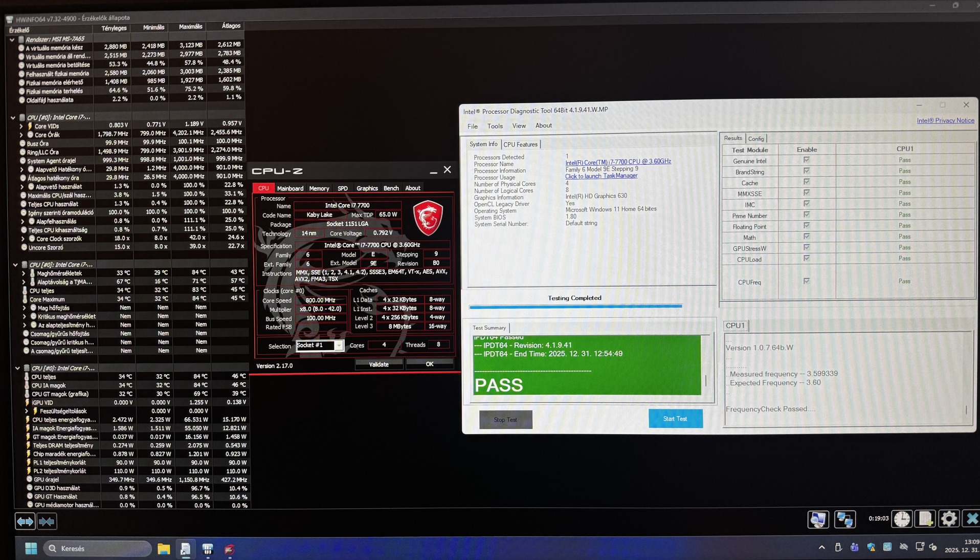
Task: Toggle the IMC enable checkbox
Action: (x=807, y=204)
